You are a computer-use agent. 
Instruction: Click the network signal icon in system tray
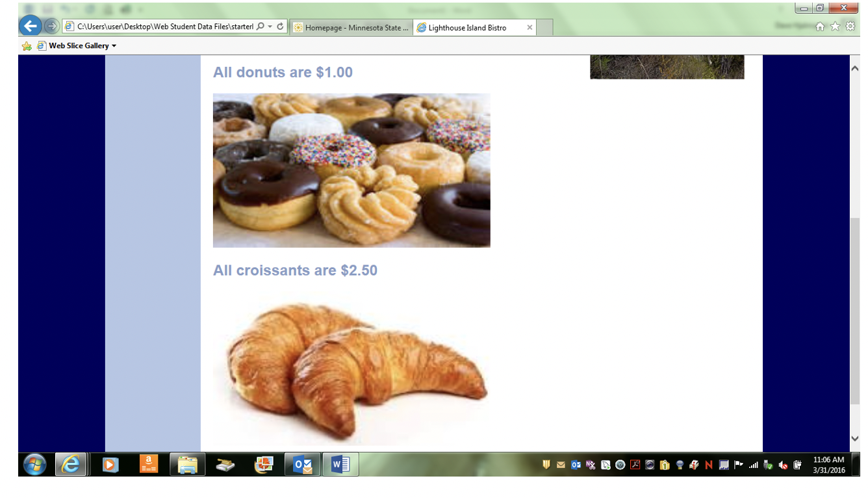tap(754, 465)
